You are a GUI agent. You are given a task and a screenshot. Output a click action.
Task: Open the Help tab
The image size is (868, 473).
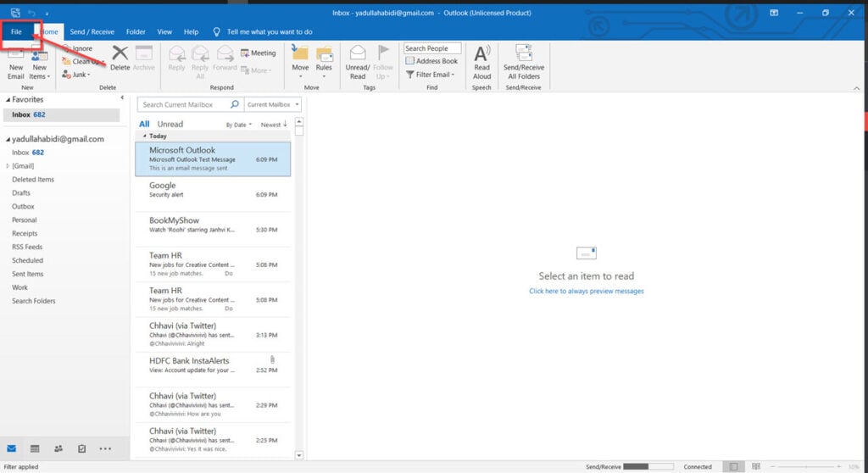[x=191, y=31]
